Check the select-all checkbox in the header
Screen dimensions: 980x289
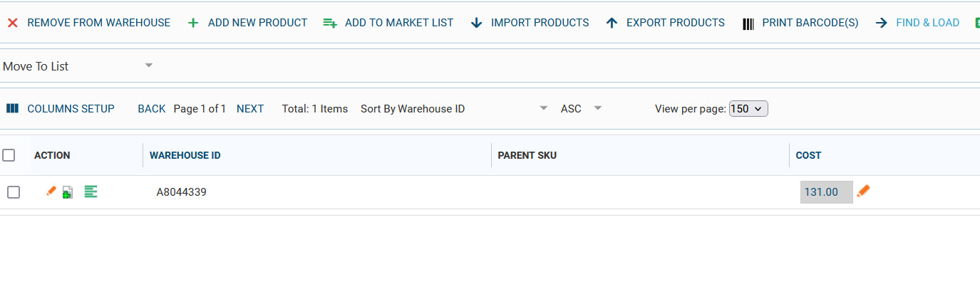tap(9, 155)
